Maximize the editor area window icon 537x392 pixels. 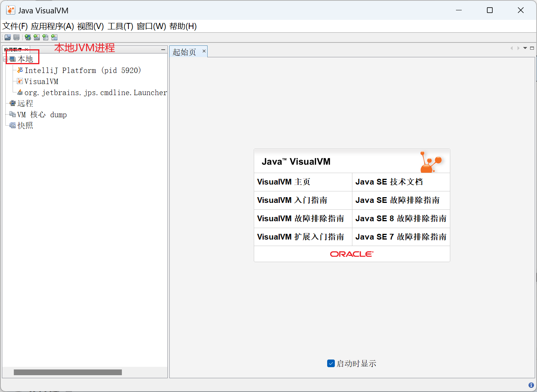tap(532, 48)
